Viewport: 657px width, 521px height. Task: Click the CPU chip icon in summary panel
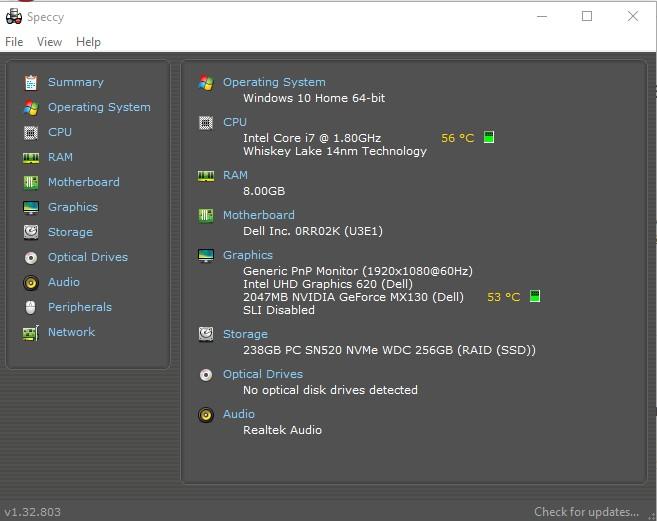coord(206,123)
